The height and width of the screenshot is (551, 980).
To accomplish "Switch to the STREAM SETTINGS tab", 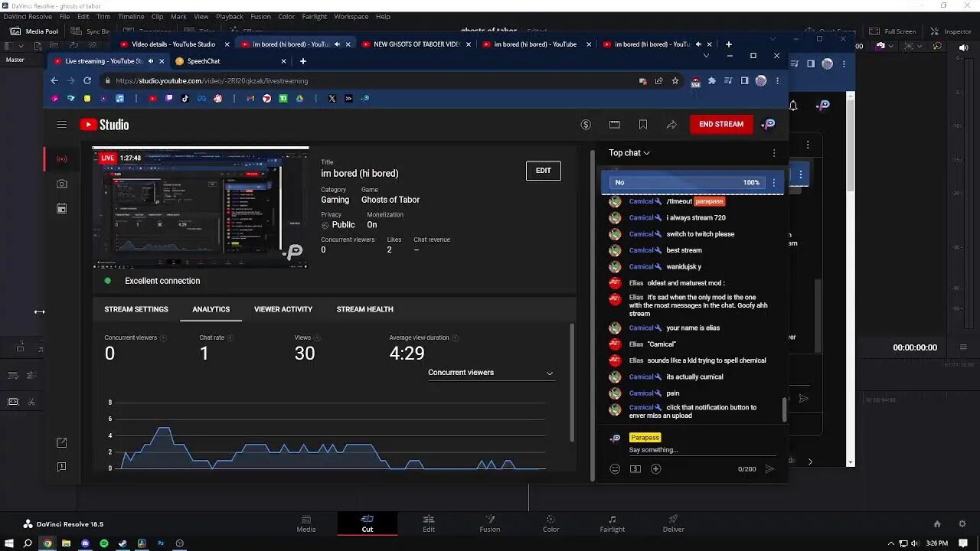I will click(136, 309).
